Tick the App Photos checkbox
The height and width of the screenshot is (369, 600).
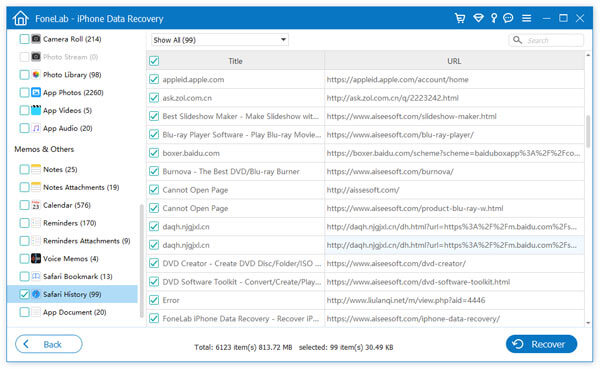coord(24,92)
